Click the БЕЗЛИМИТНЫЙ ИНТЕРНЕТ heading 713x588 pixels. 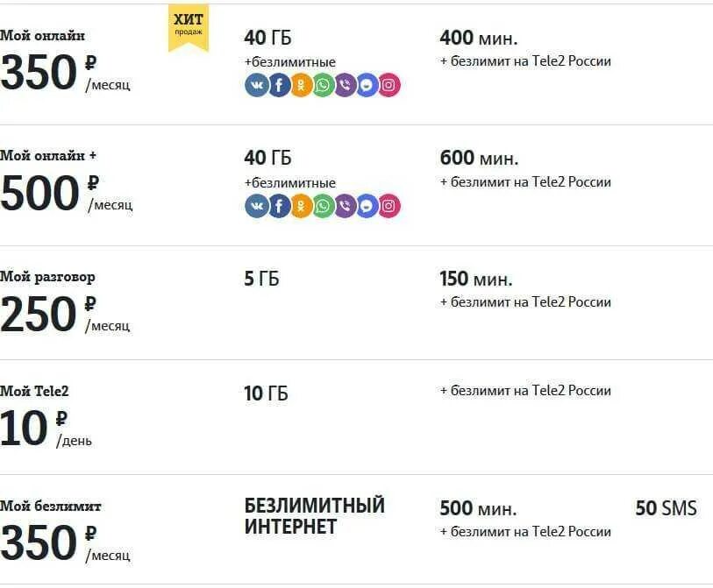pos(314,516)
